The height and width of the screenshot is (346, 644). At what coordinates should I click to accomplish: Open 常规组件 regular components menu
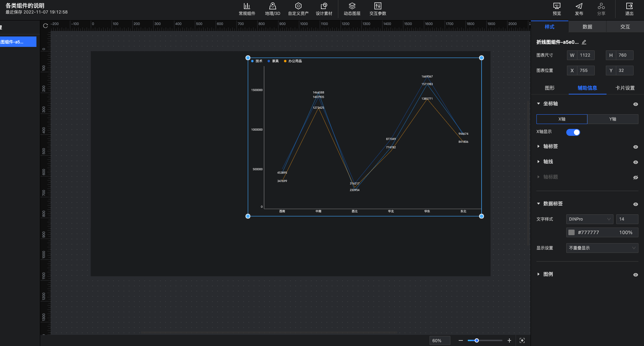point(247,9)
